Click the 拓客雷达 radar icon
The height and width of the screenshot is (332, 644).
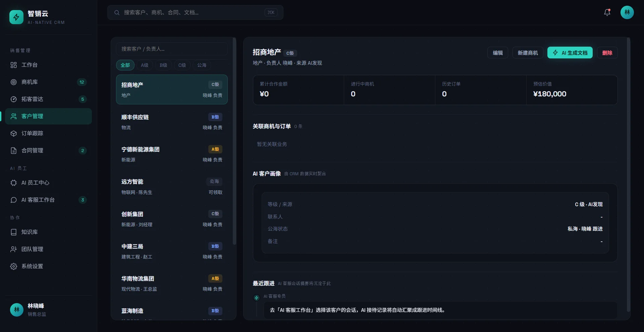pyautogui.click(x=13, y=99)
